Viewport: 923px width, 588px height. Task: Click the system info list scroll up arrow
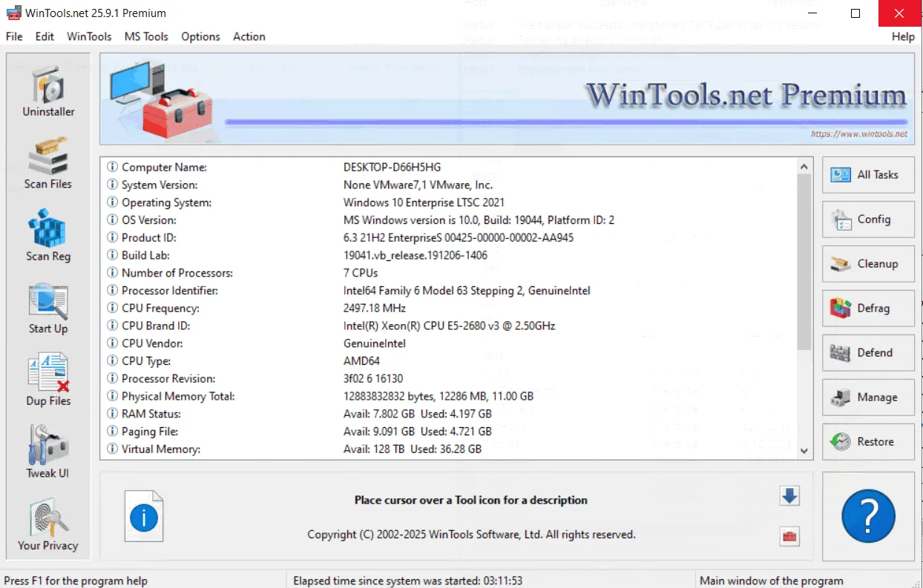click(804, 165)
